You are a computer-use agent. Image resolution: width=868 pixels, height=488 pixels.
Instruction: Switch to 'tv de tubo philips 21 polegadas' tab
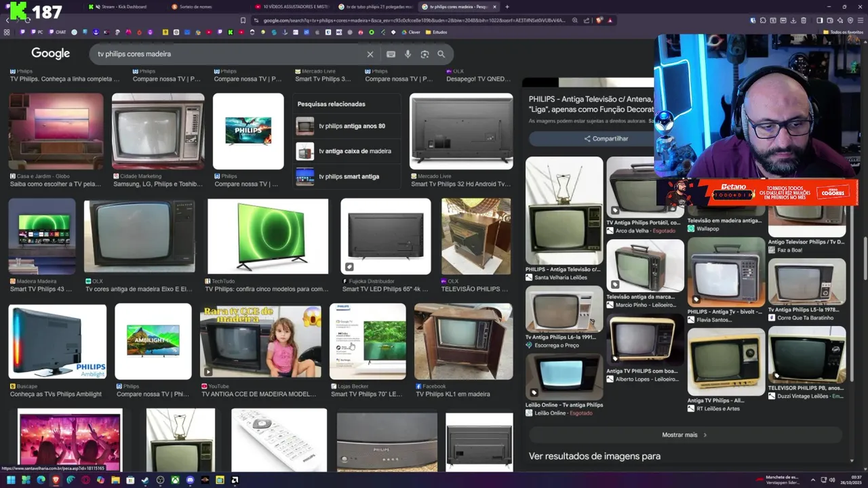pyautogui.click(x=375, y=7)
